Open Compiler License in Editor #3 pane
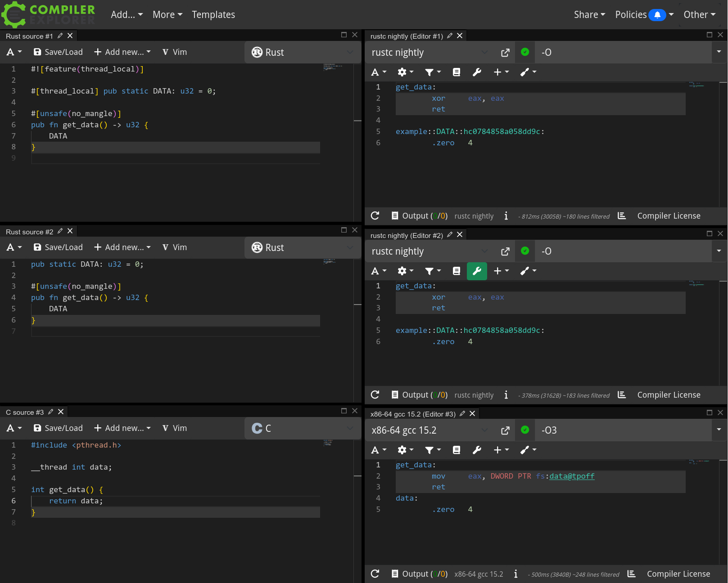Screen dimensions: 728x583 678,574
